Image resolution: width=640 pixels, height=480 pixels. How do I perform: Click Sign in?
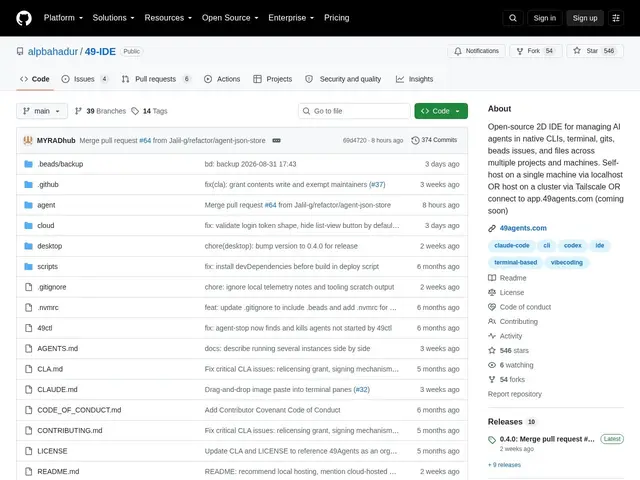544,18
